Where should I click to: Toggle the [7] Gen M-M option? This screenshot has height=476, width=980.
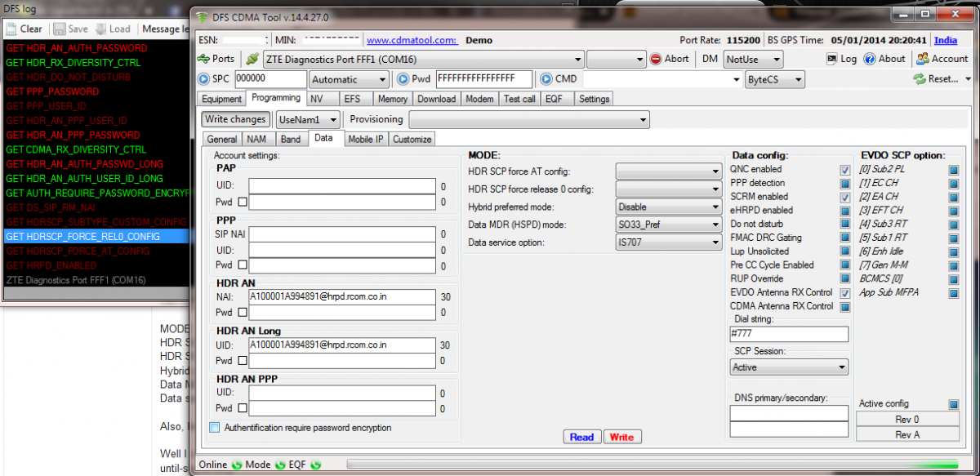coord(953,265)
